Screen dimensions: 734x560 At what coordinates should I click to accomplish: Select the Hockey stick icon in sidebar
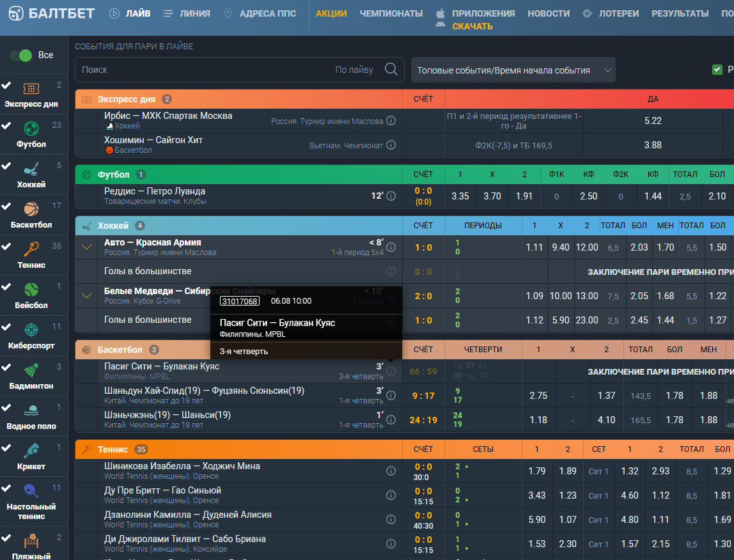tap(31, 169)
